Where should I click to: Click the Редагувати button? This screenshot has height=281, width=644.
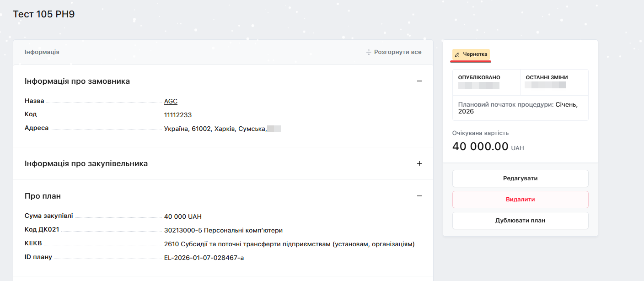click(x=521, y=178)
